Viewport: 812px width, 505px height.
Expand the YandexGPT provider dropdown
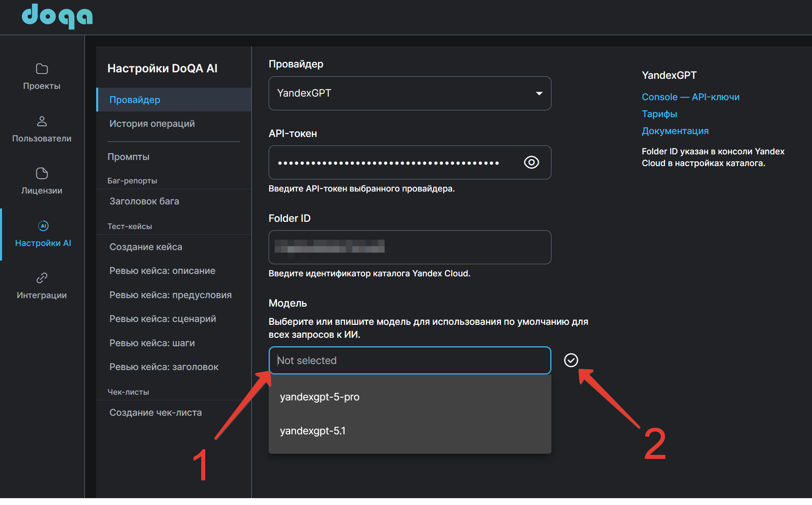click(410, 93)
